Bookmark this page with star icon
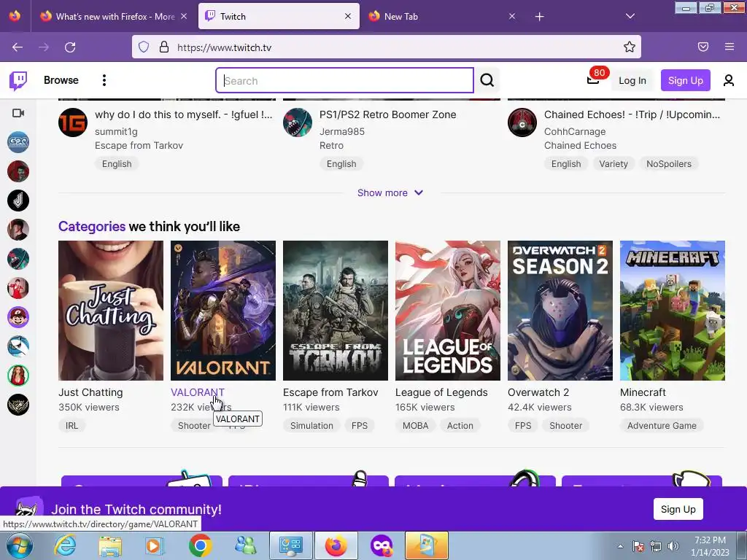Image resolution: width=747 pixels, height=560 pixels. coord(630,47)
